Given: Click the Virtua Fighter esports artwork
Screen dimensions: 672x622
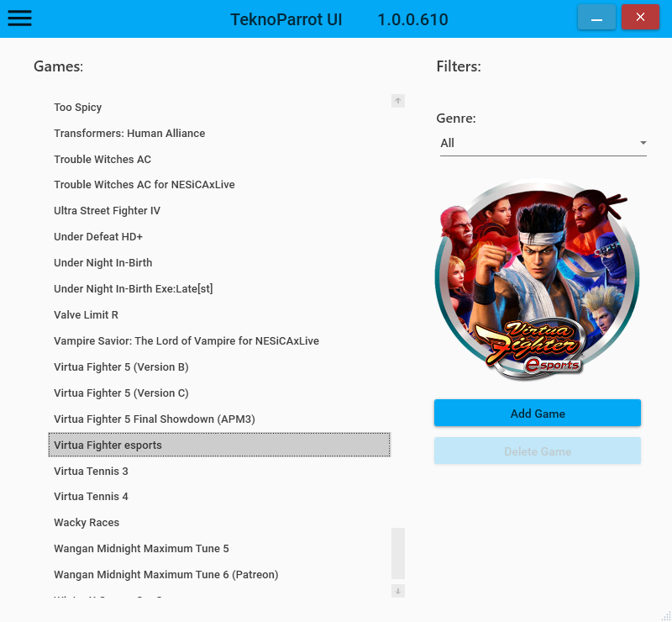Looking at the screenshot, I should coord(537,279).
